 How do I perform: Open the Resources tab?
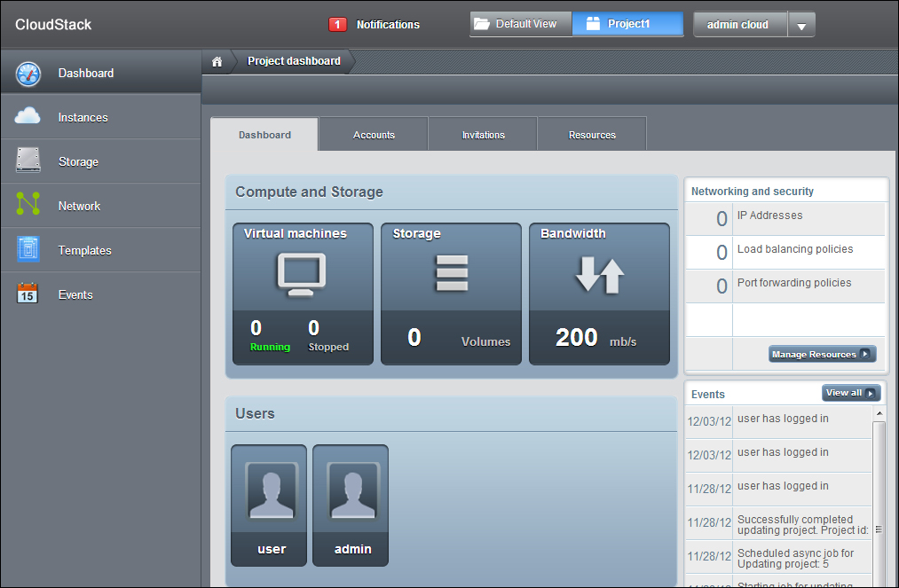[x=592, y=135]
